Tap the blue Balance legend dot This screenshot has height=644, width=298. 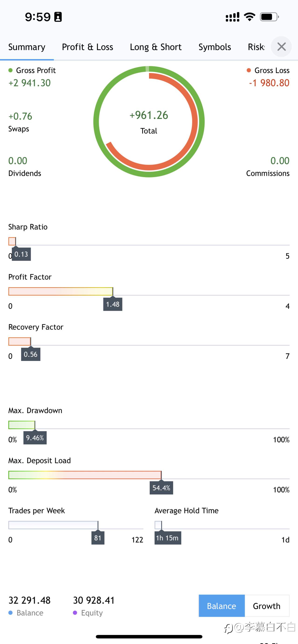(x=10, y=613)
